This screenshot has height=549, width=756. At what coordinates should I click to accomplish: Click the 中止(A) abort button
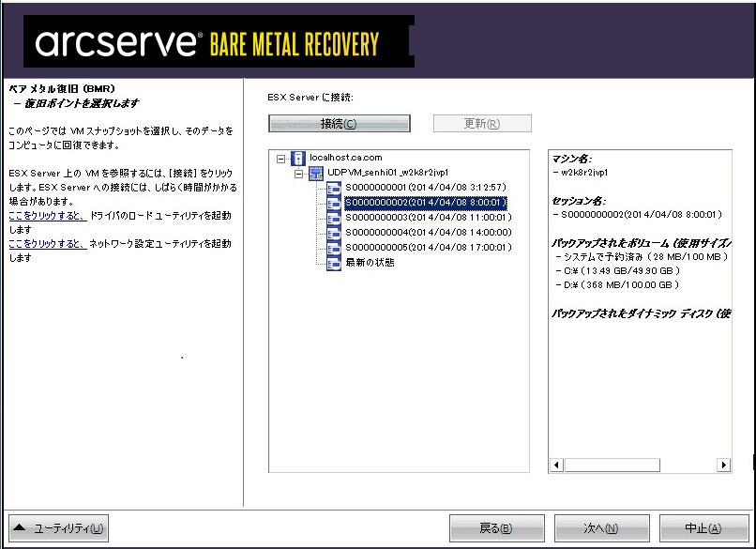703,528
